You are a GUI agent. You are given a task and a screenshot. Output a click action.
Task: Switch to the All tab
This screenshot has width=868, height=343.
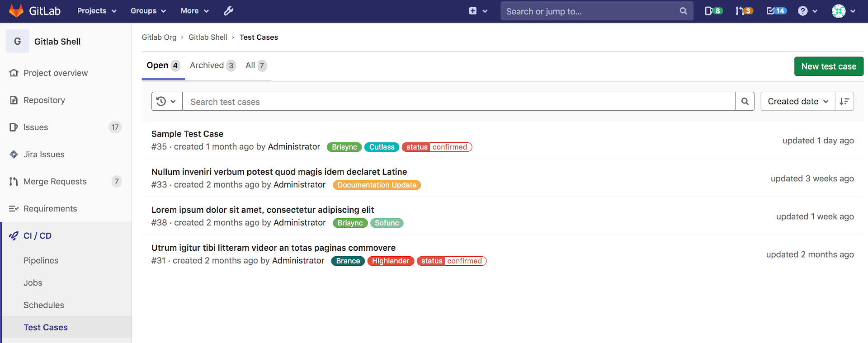point(255,66)
